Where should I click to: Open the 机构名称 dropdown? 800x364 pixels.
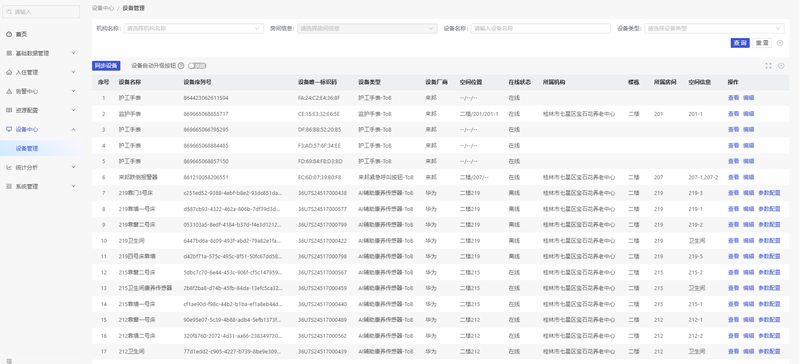tap(193, 29)
